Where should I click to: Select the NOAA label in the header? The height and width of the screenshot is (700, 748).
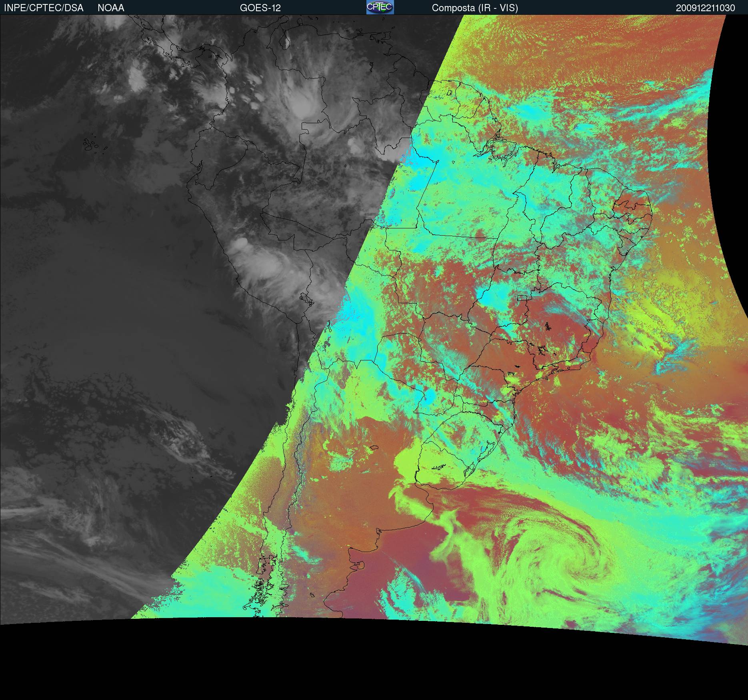point(111,8)
